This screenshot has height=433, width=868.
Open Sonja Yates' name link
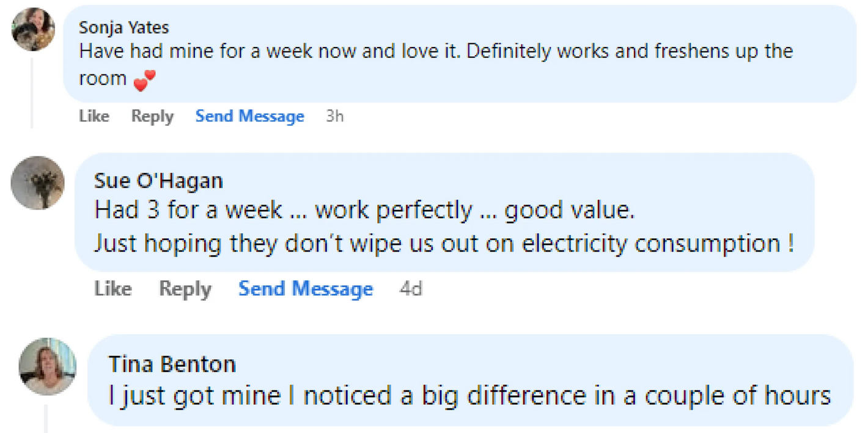click(124, 27)
